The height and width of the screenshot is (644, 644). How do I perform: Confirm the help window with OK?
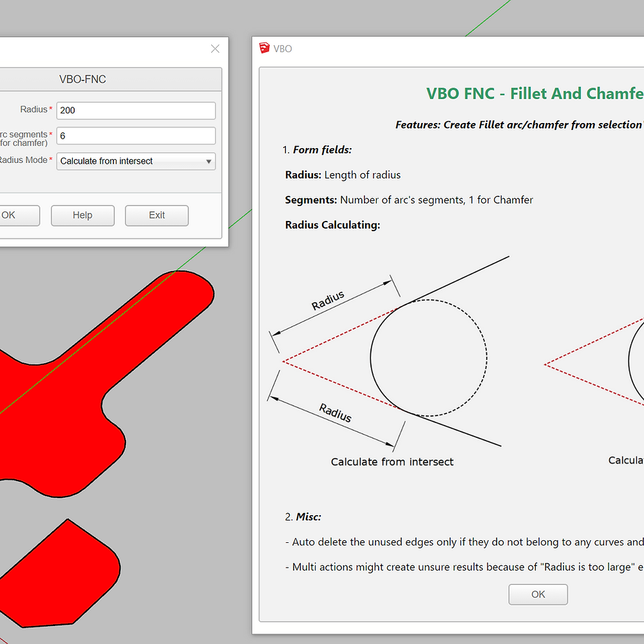tap(538, 594)
